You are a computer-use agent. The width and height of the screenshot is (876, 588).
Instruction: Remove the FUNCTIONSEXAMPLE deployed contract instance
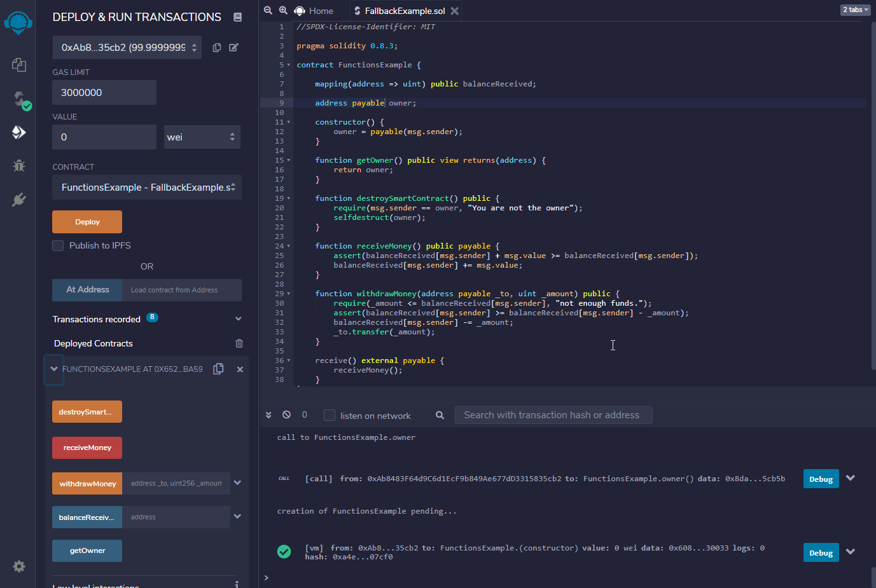coord(240,369)
